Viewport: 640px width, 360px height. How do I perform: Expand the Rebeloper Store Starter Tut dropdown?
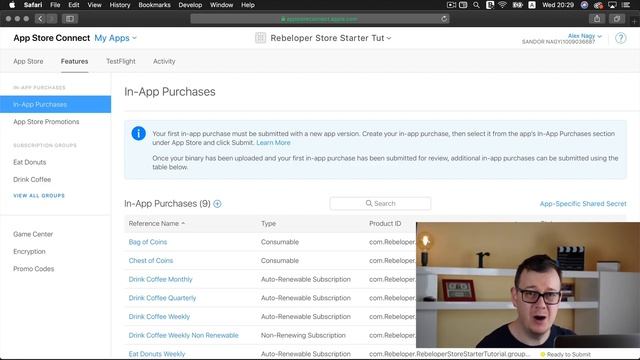331,38
